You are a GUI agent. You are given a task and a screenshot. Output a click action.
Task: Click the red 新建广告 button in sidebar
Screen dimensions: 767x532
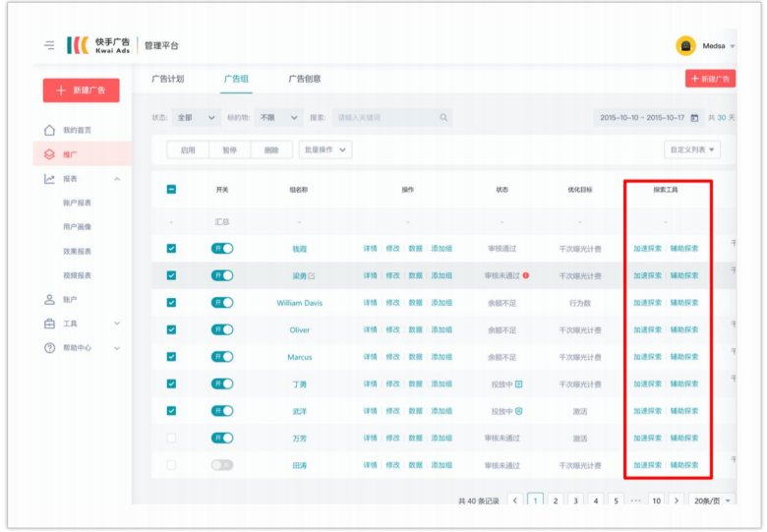(81, 90)
